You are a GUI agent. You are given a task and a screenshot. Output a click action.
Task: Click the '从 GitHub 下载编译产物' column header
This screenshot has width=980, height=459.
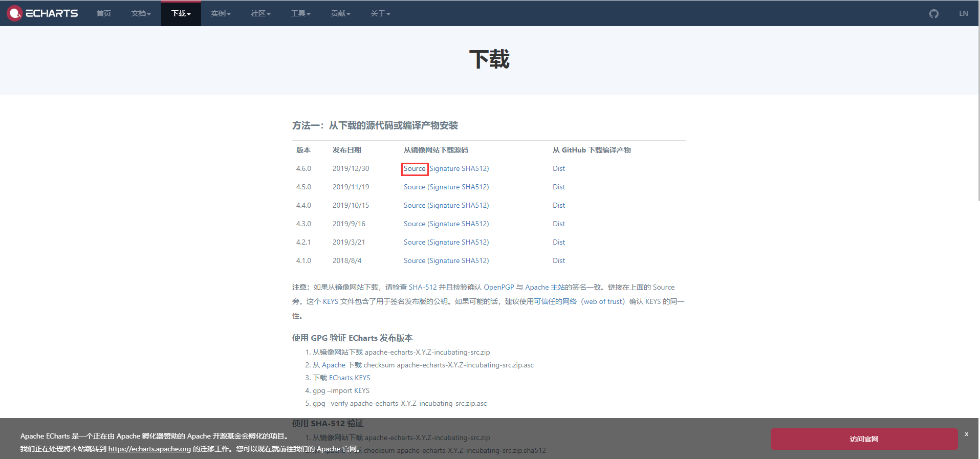(x=592, y=150)
